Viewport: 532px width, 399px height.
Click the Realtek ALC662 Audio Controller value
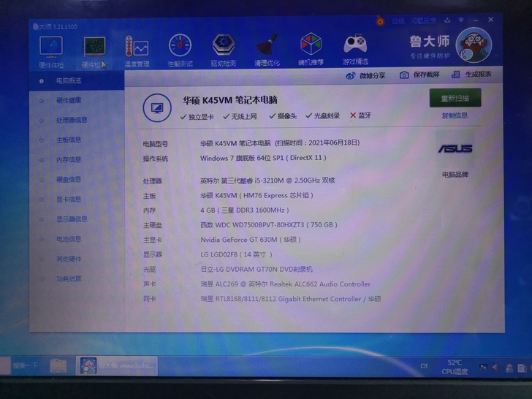286,284
